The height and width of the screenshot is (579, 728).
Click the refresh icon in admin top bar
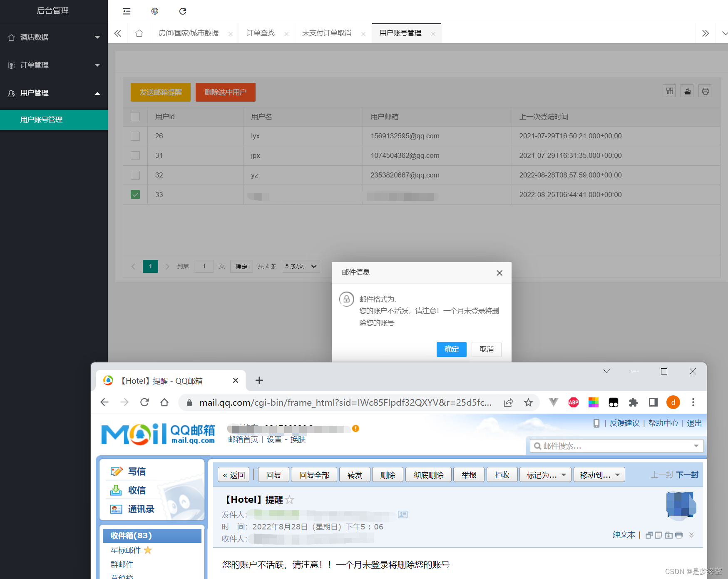point(183,11)
